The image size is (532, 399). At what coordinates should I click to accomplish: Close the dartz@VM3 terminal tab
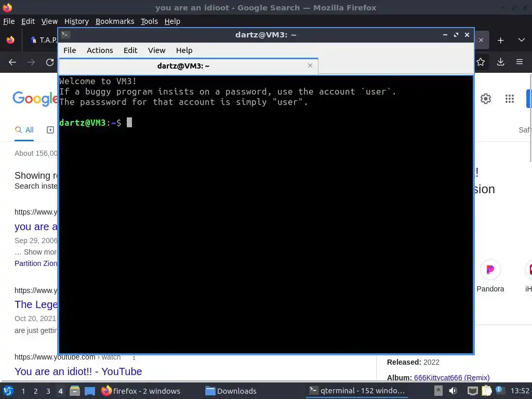310,65
